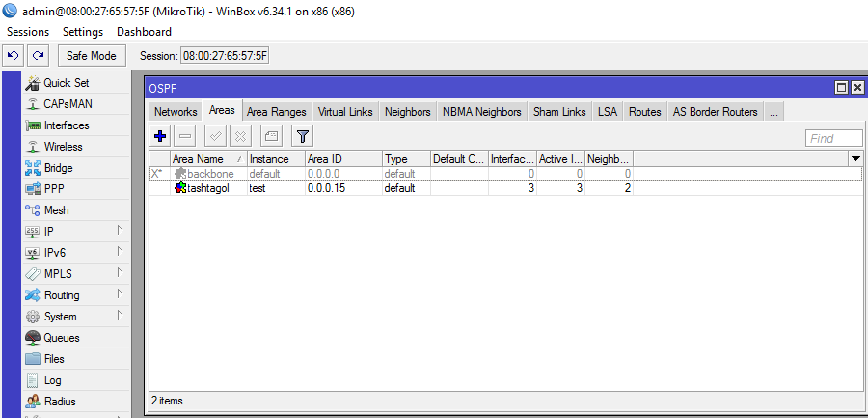The width and height of the screenshot is (868, 418).
Task: Open Log in sidebar
Action: [x=53, y=380]
